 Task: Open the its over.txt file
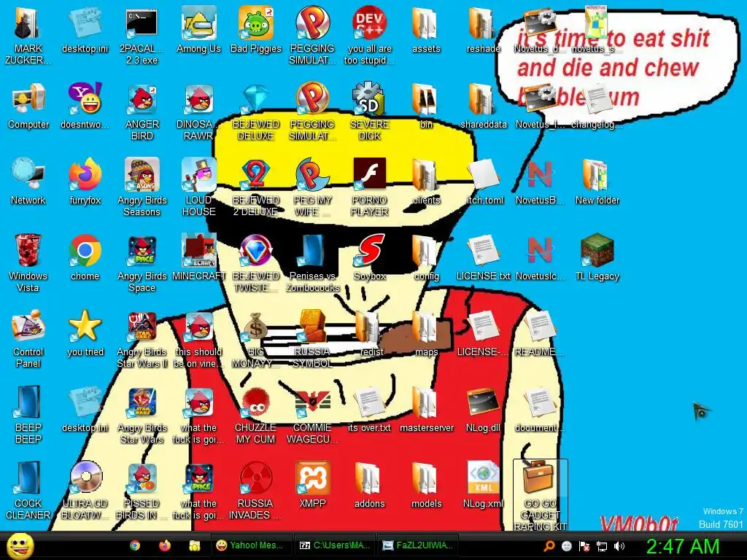tap(370, 408)
